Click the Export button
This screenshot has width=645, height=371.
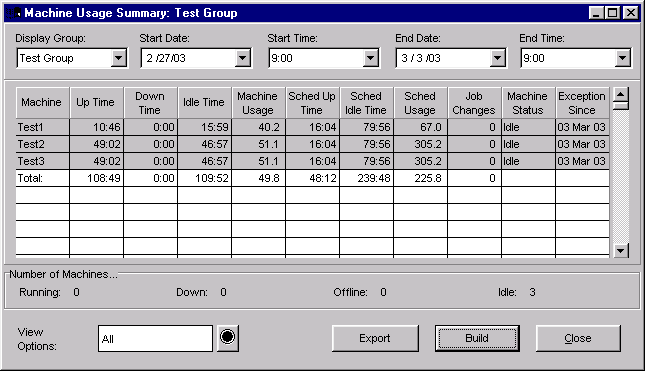(x=375, y=338)
